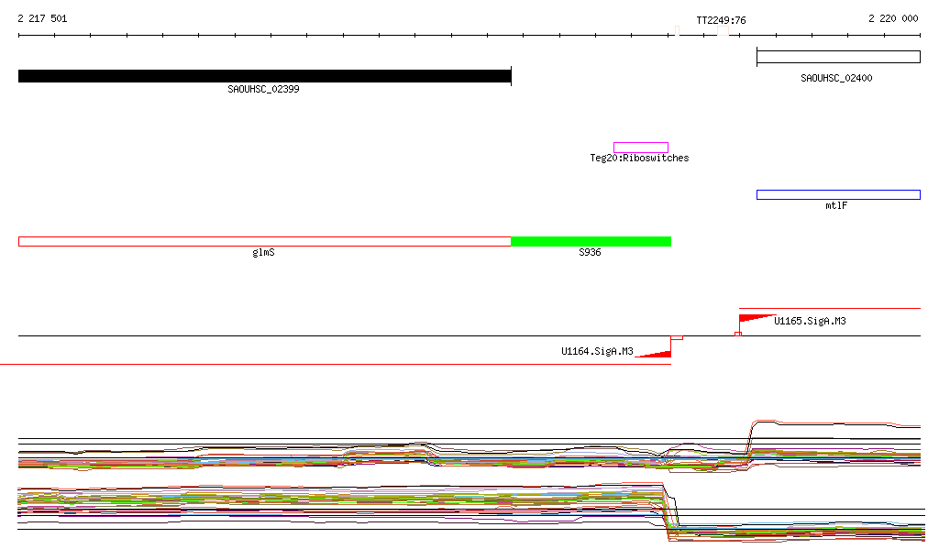939x560 pixels.
Task: Open the Teg20:Riboswitches label
Action: [639, 159]
